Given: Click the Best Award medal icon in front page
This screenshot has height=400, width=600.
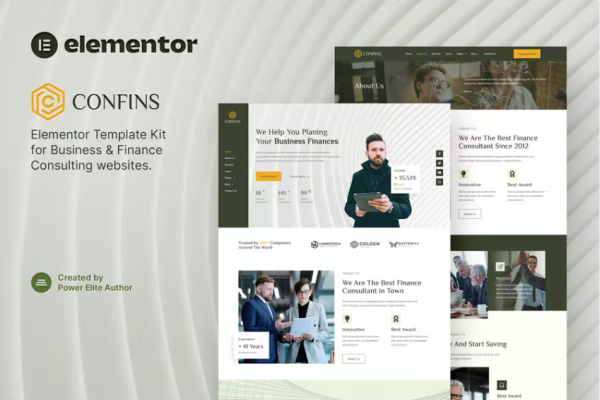Looking at the screenshot, I should click(395, 318).
